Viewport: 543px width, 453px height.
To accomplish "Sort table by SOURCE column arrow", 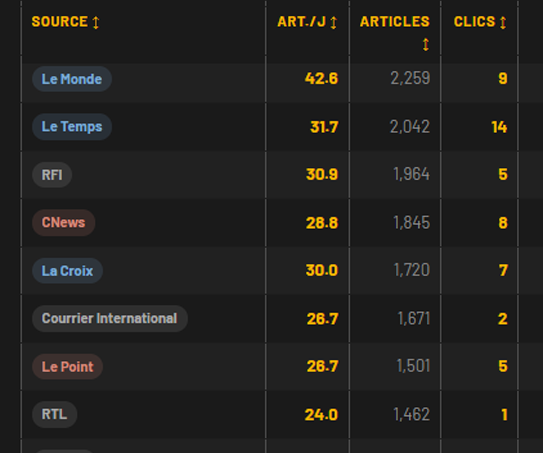I will point(96,23).
